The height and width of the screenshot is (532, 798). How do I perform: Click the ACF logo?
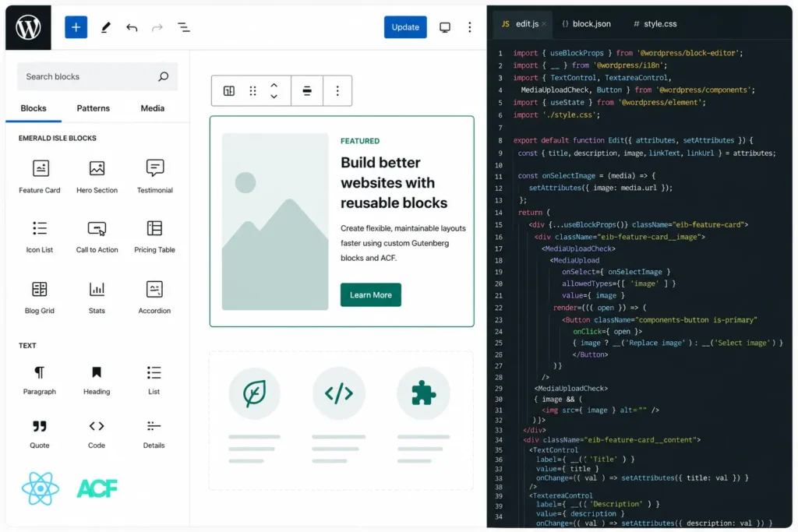point(97,488)
